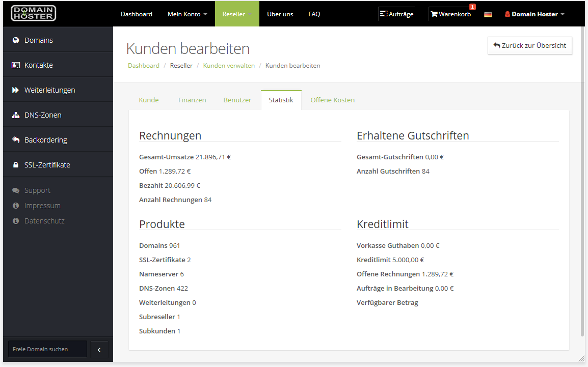The image size is (588, 367).
Task: Open the Warenkorb button
Action: (x=451, y=14)
